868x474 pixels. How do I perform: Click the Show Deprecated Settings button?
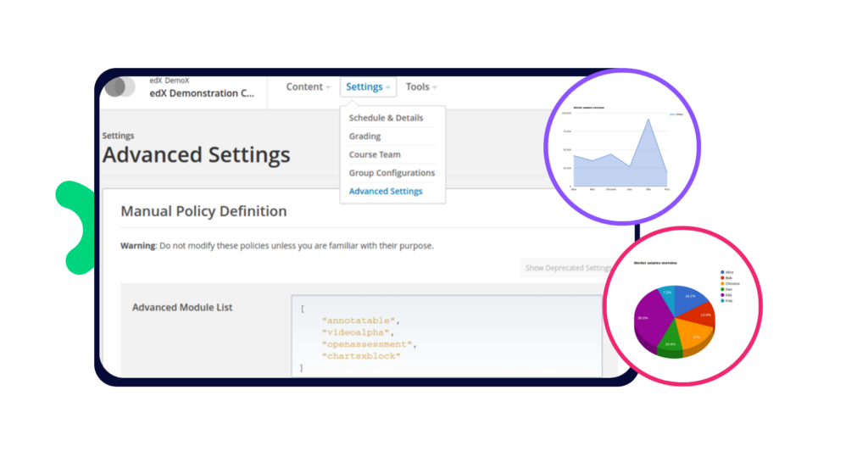(566, 268)
